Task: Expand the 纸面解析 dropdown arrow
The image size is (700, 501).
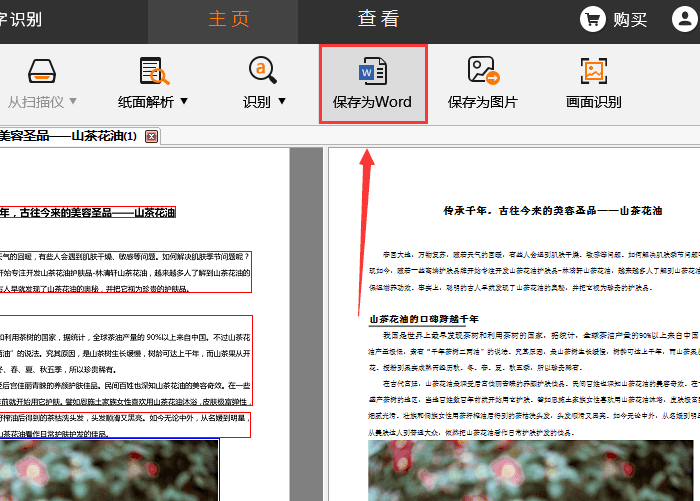Action: click(x=183, y=102)
